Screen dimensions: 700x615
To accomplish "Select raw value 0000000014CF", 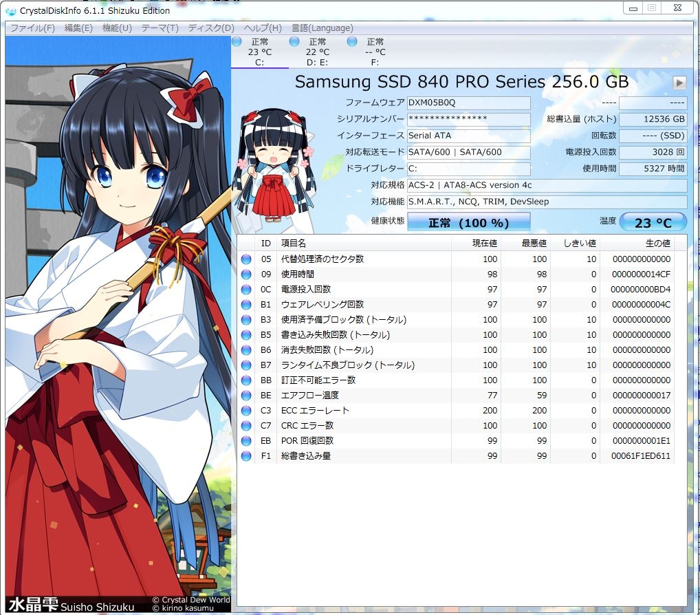I will (641, 274).
